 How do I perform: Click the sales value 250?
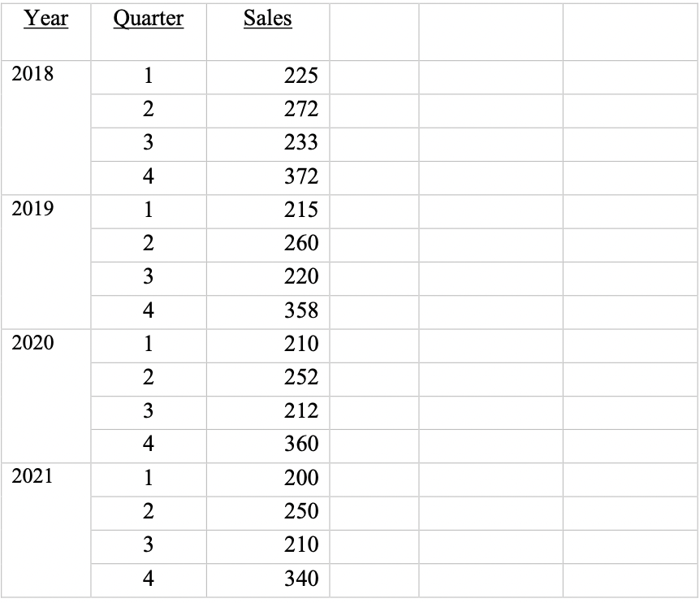click(x=301, y=511)
